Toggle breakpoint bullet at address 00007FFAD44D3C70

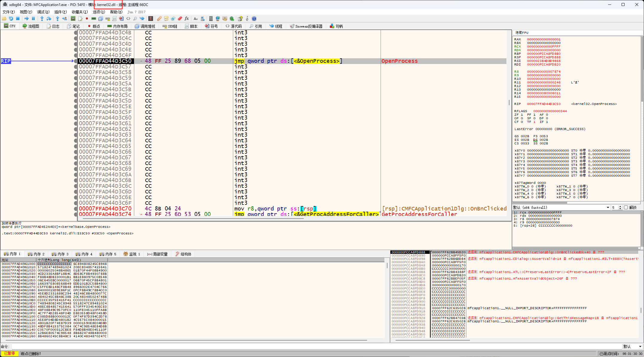click(x=76, y=209)
